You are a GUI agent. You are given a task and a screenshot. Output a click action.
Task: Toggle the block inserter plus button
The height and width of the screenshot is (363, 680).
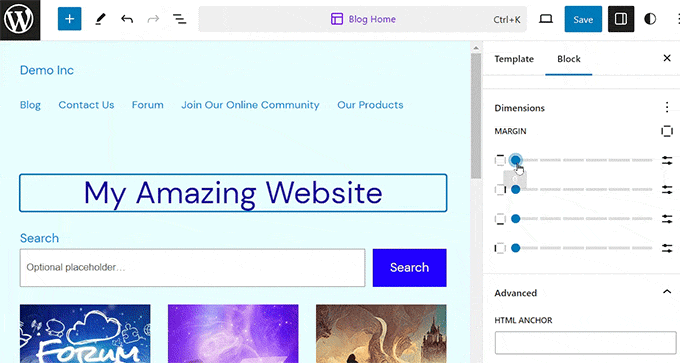coord(69,19)
